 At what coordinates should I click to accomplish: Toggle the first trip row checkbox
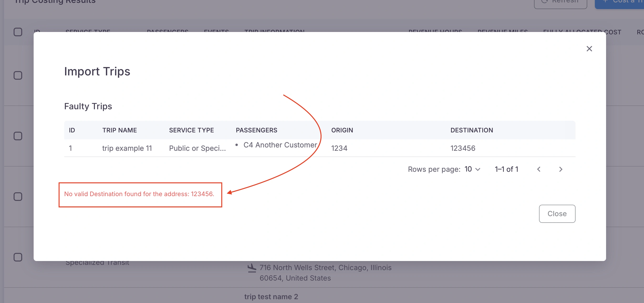[18, 75]
